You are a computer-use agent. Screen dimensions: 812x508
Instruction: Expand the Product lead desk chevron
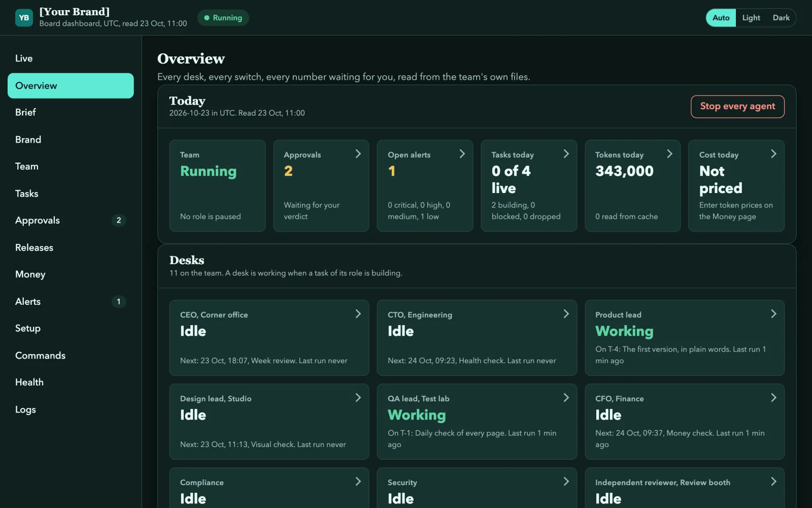click(773, 314)
